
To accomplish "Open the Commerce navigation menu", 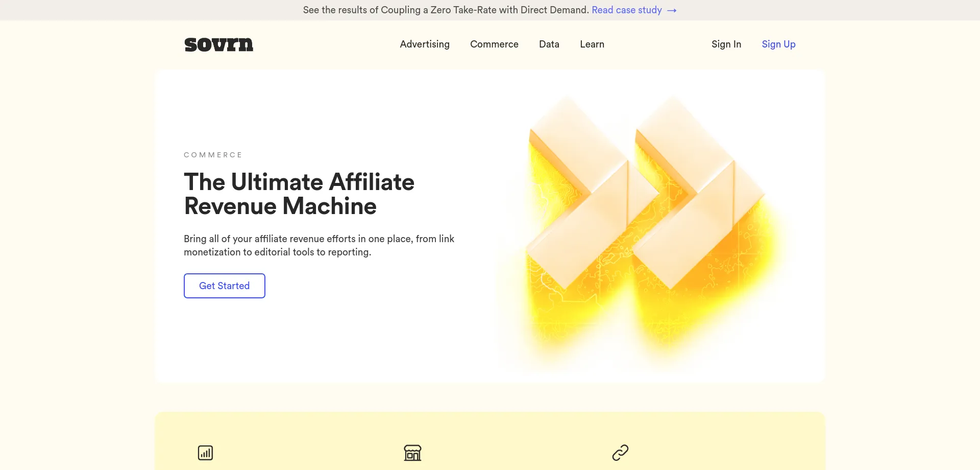I will 494,44.
